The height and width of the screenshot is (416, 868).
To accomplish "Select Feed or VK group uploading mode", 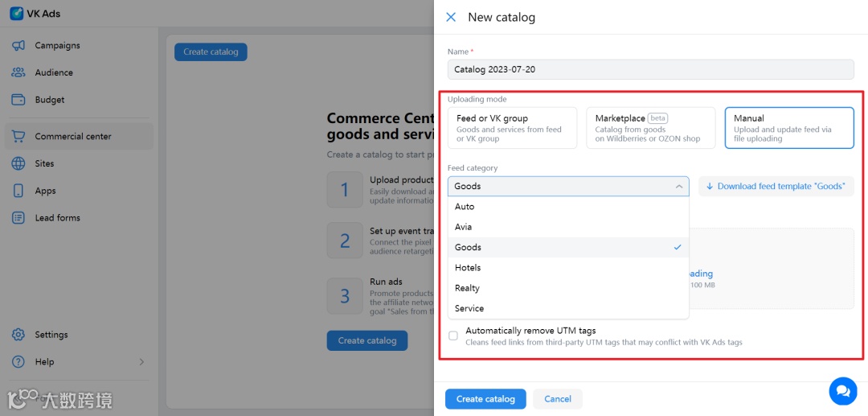I will (x=512, y=128).
